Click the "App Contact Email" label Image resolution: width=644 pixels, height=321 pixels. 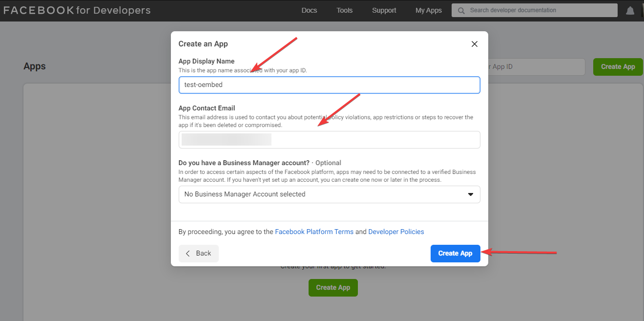(x=207, y=108)
